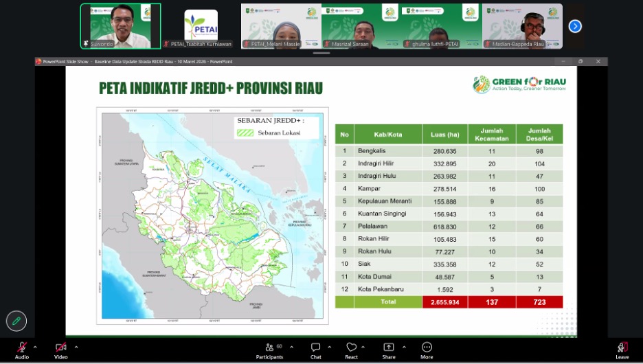Expand the caret next to Share
This screenshot has width=643, height=364.
pos(403,346)
